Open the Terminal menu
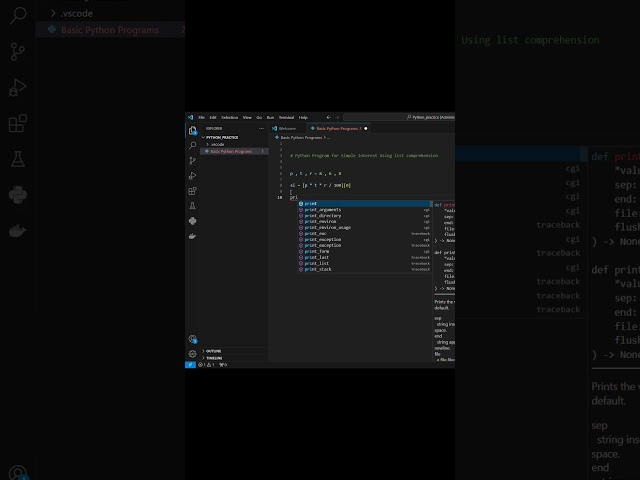 tap(286, 118)
